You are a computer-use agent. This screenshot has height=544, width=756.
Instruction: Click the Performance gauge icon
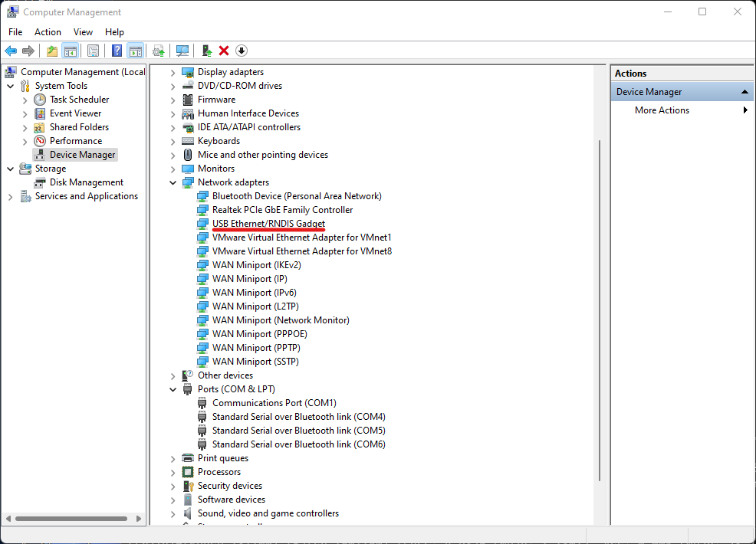pyautogui.click(x=40, y=141)
